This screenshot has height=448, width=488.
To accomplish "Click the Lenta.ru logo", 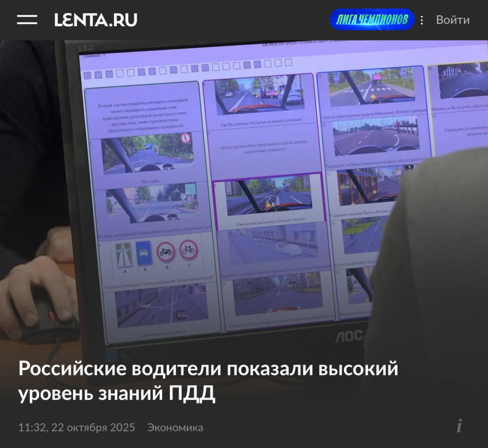I will point(96,20).
